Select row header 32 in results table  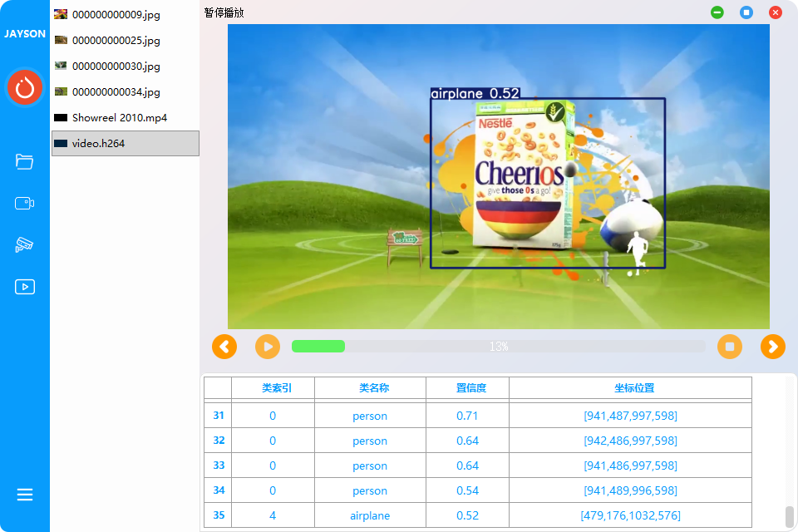(x=219, y=441)
